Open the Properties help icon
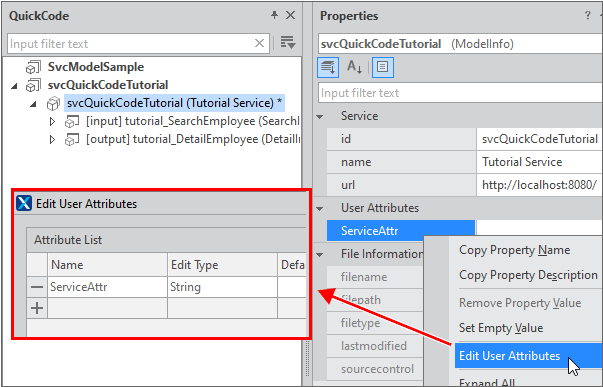The height and width of the screenshot is (387, 603). click(588, 15)
